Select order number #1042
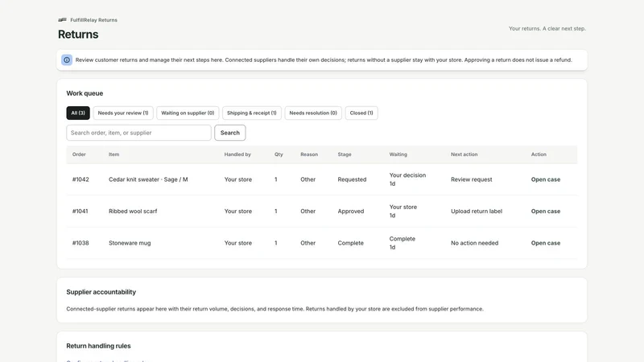 click(80, 179)
